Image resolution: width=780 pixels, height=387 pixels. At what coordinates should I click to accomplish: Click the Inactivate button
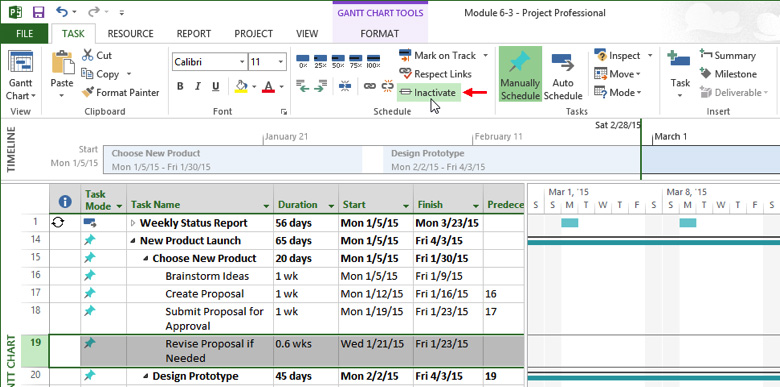tap(429, 93)
